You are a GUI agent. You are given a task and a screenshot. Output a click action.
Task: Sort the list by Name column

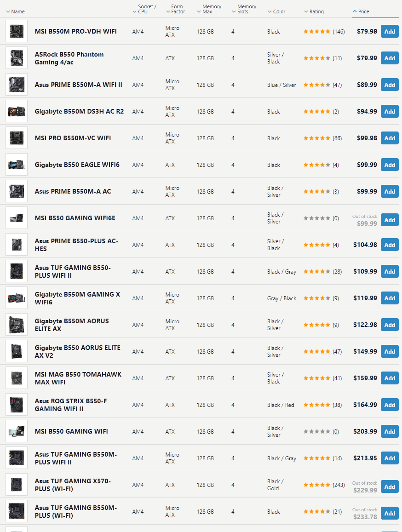point(15,11)
